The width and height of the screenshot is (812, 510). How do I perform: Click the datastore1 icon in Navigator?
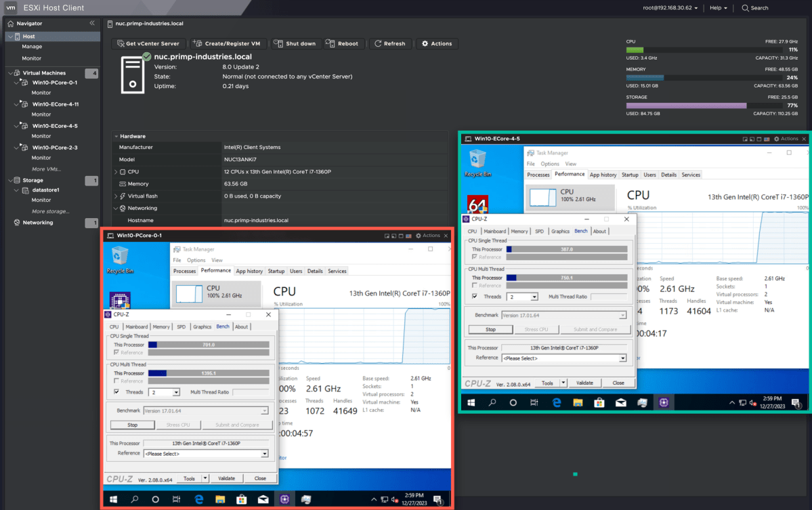pyautogui.click(x=25, y=190)
